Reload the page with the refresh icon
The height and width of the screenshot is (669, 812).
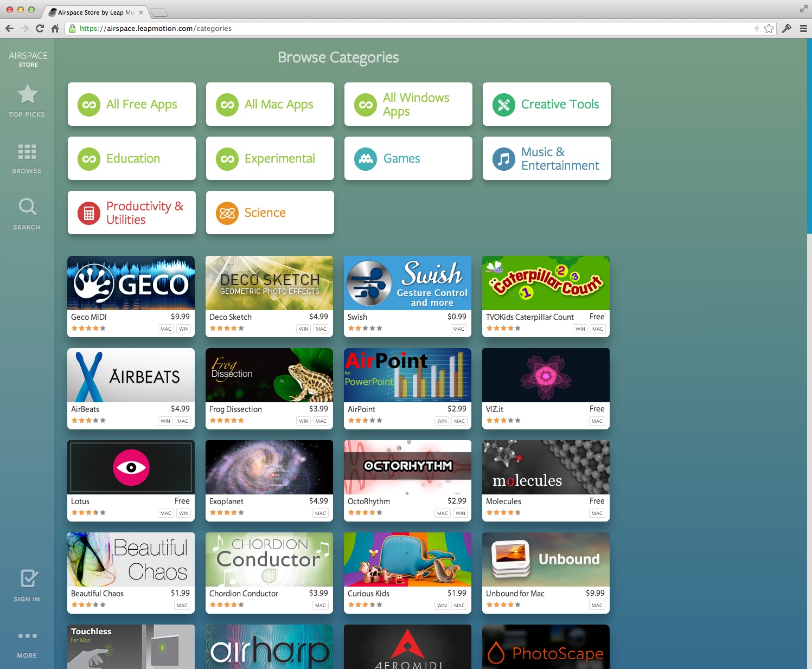pyautogui.click(x=40, y=28)
